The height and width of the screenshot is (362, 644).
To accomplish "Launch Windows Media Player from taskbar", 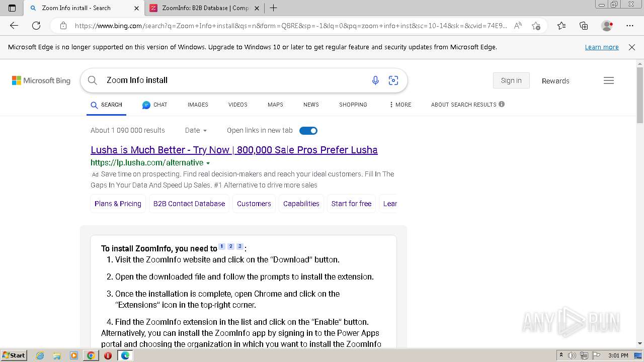I will click(x=74, y=355).
